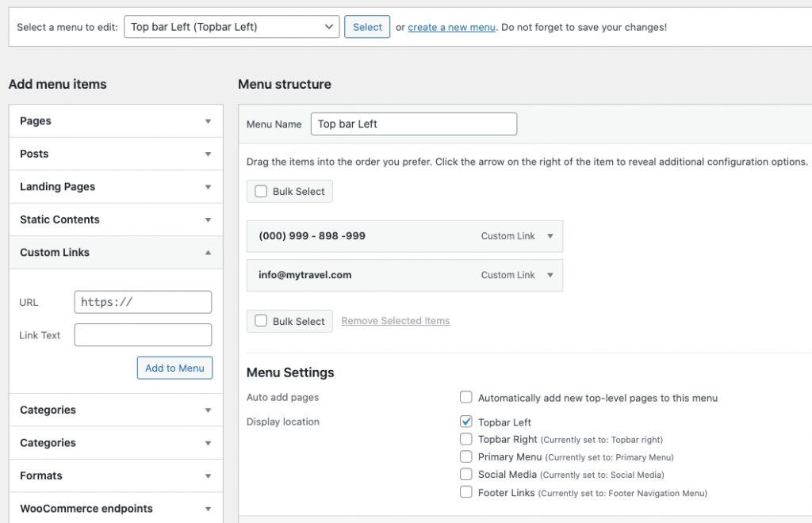812x523 pixels.
Task: Open the Pages panel heading
Action: 116,121
